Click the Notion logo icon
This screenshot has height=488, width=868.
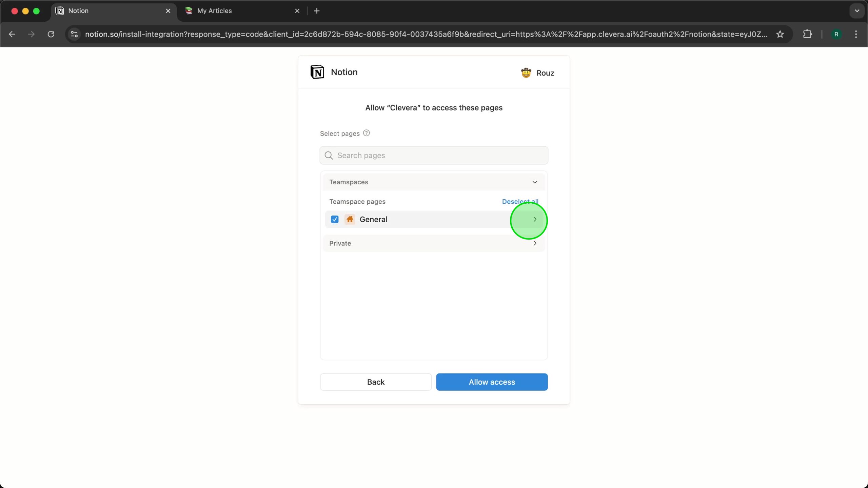tap(317, 72)
